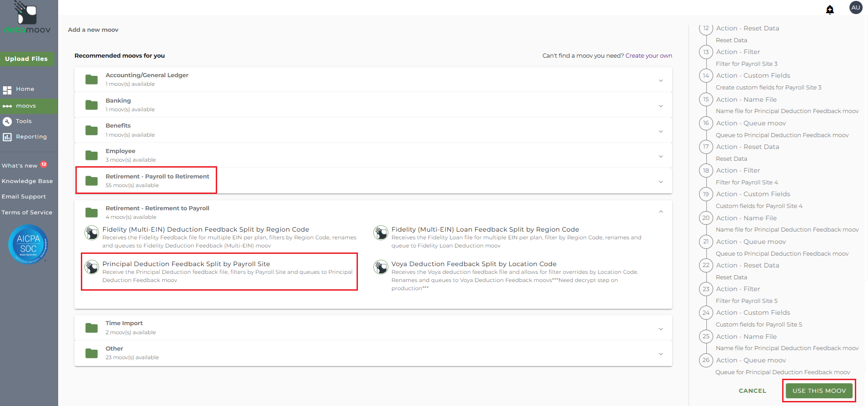Expand the Time Import chevron
Screen dimensions: 868x406
pos(661,329)
